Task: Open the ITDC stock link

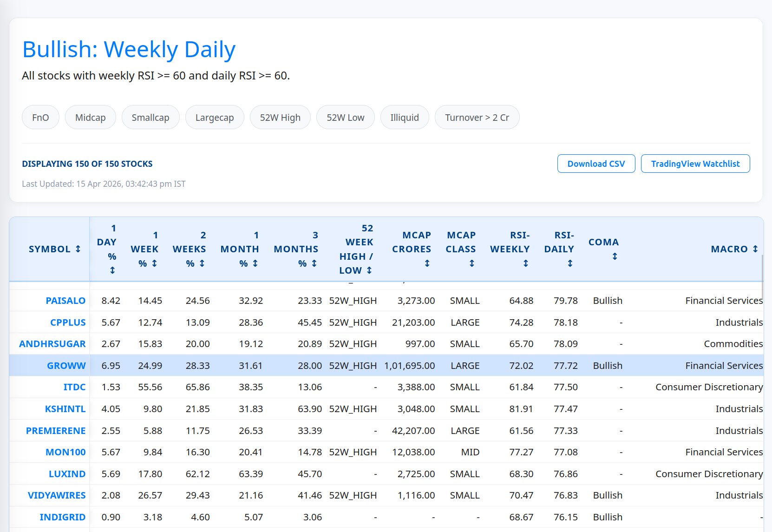Action: (75, 387)
